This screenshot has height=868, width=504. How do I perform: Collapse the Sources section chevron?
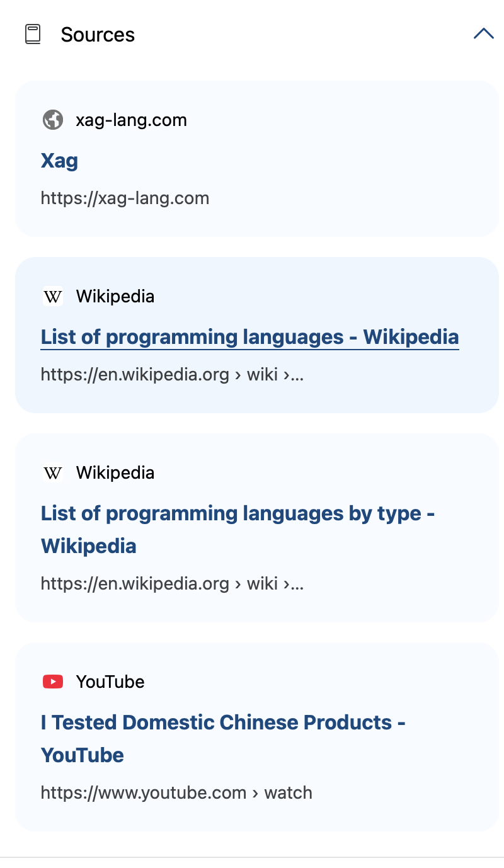click(483, 34)
